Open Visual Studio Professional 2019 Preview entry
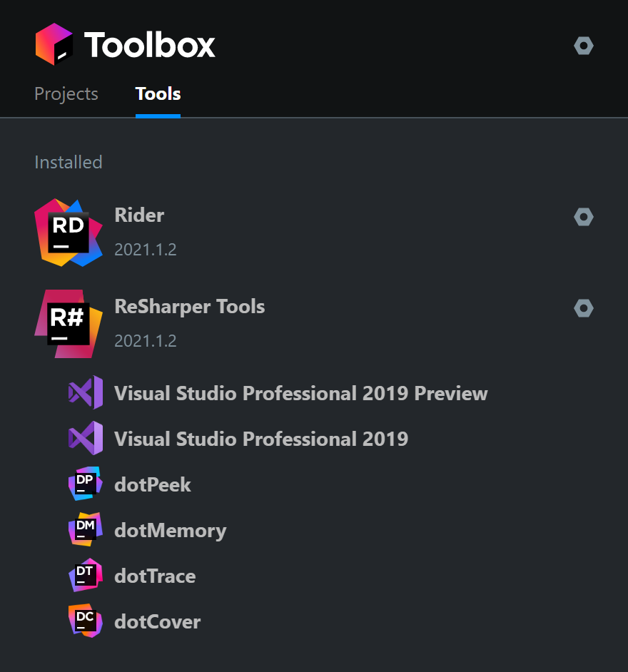The width and height of the screenshot is (628, 672). point(301,394)
